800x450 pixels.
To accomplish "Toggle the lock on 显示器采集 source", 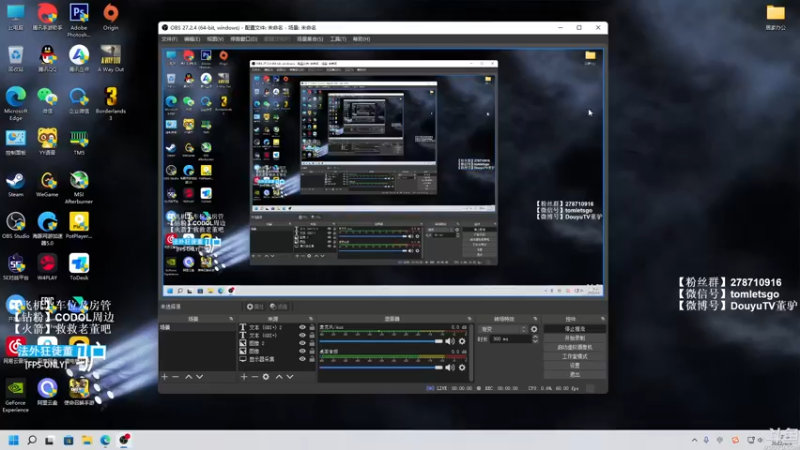I will click(x=312, y=359).
